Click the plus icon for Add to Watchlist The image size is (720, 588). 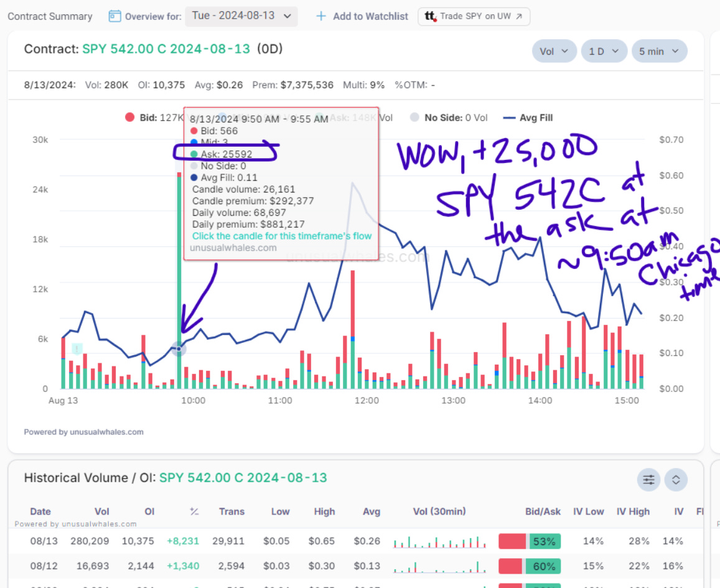321,16
